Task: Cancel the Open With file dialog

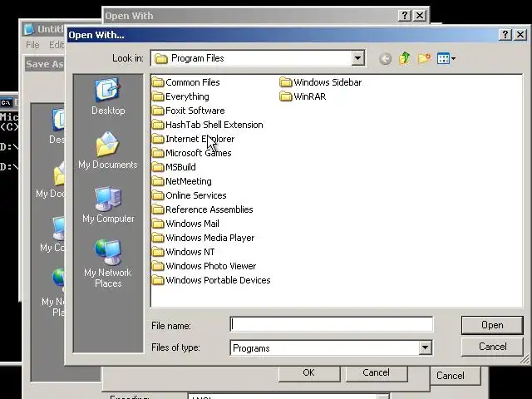Action: click(x=492, y=347)
